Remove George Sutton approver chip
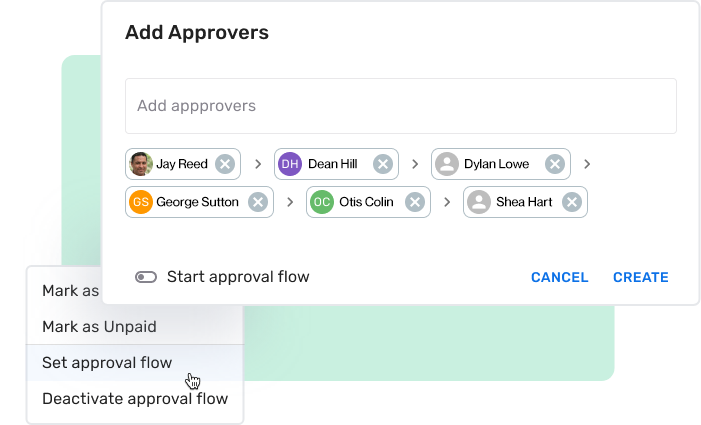 pyautogui.click(x=257, y=202)
